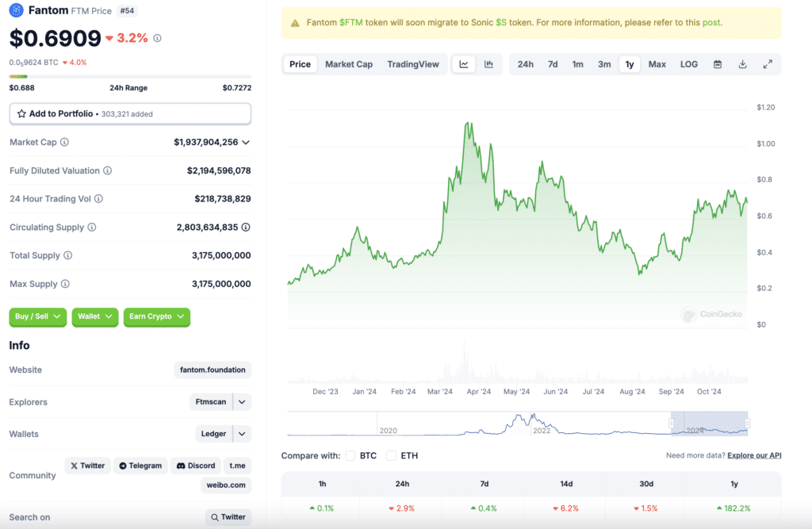Open the Earn Crypto dropdown

[157, 316]
